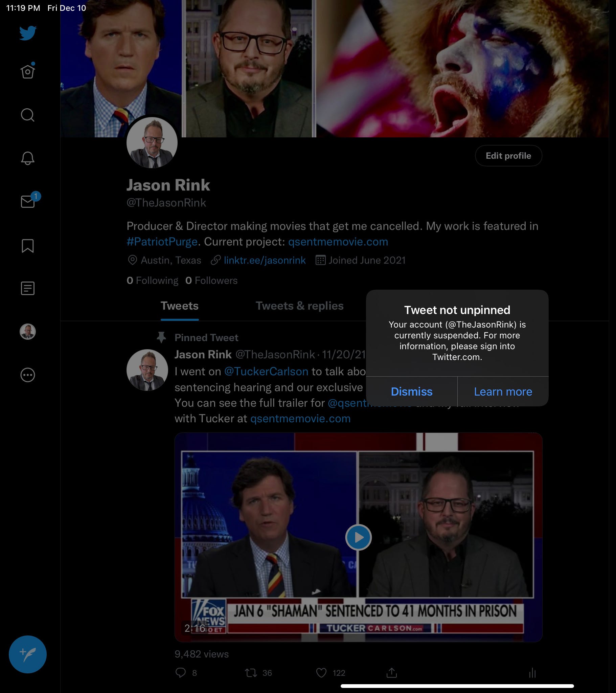
Task: Click the Edit profile button
Action: [x=508, y=156]
